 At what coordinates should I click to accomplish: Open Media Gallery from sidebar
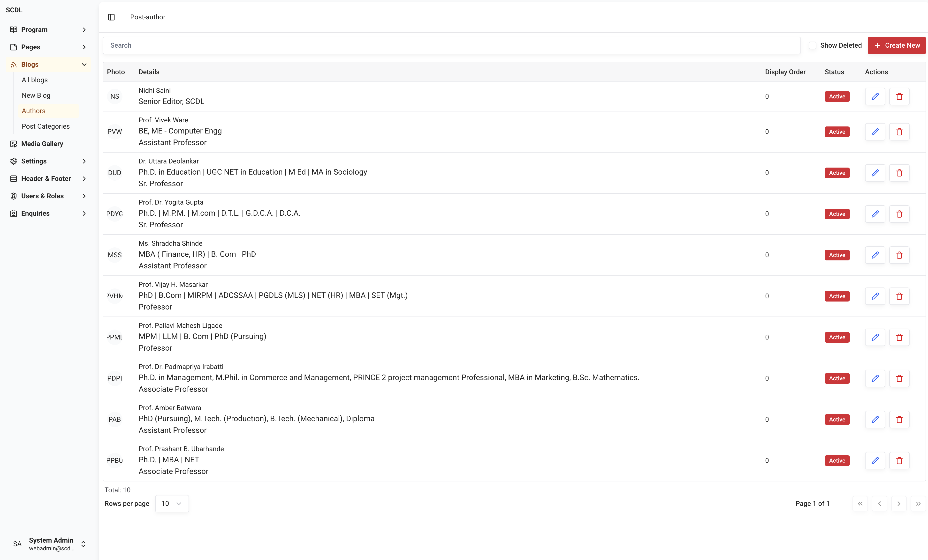[x=42, y=144]
